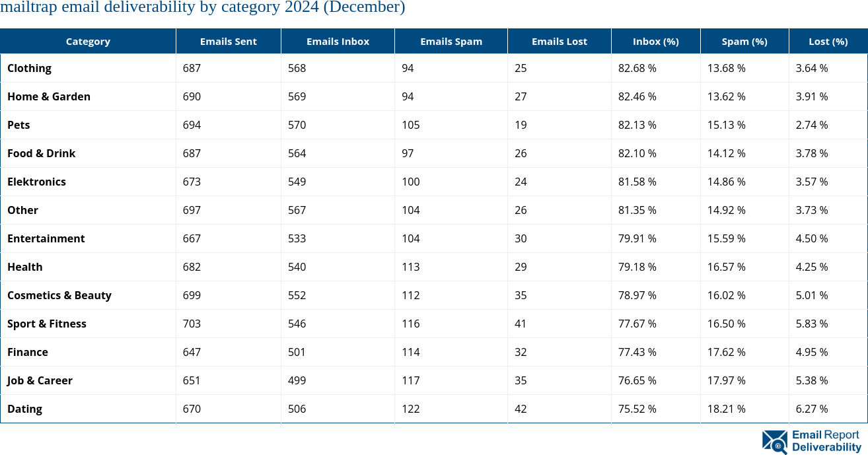Click Home & Garden emails lost value 27
The height and width of the screenshot is (455, 868).
pos(521,96)
